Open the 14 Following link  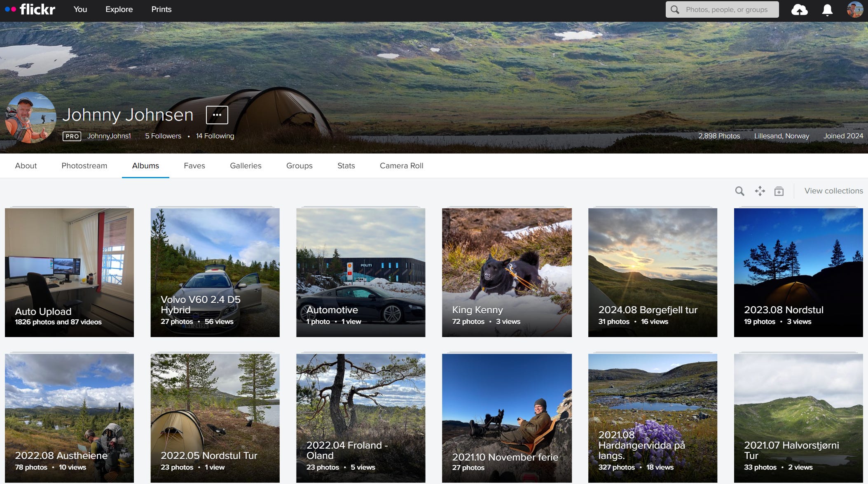pos(215,136)
